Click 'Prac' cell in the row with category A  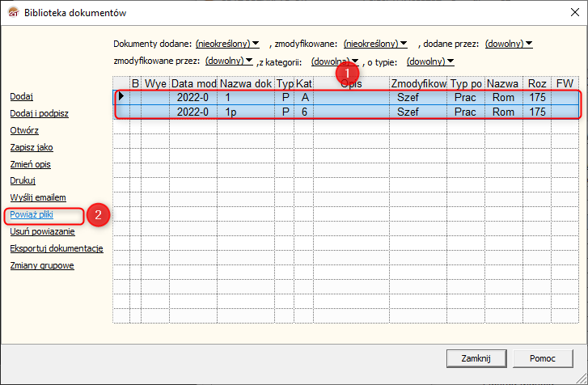coord(465,98)
